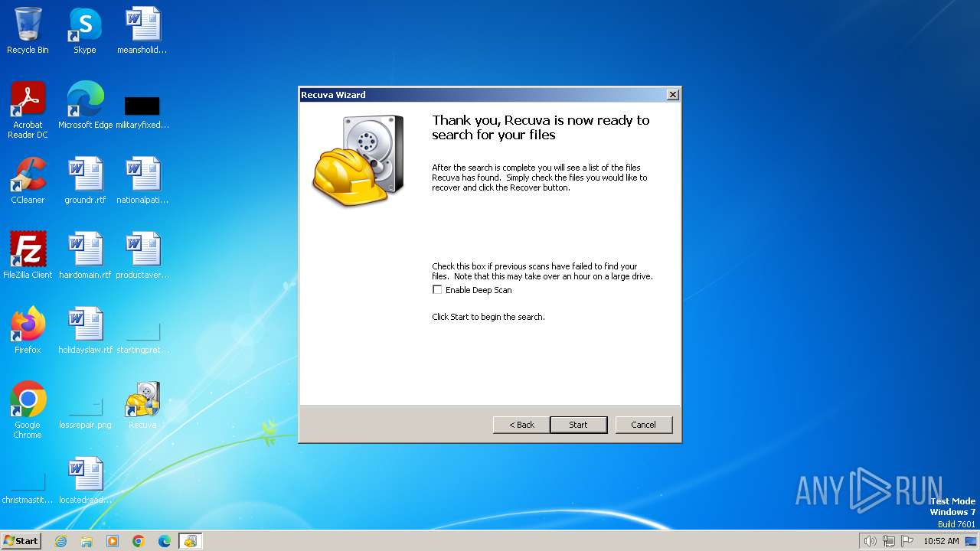
Task: Click Recuva taskbar button
Action: [191, 541]
